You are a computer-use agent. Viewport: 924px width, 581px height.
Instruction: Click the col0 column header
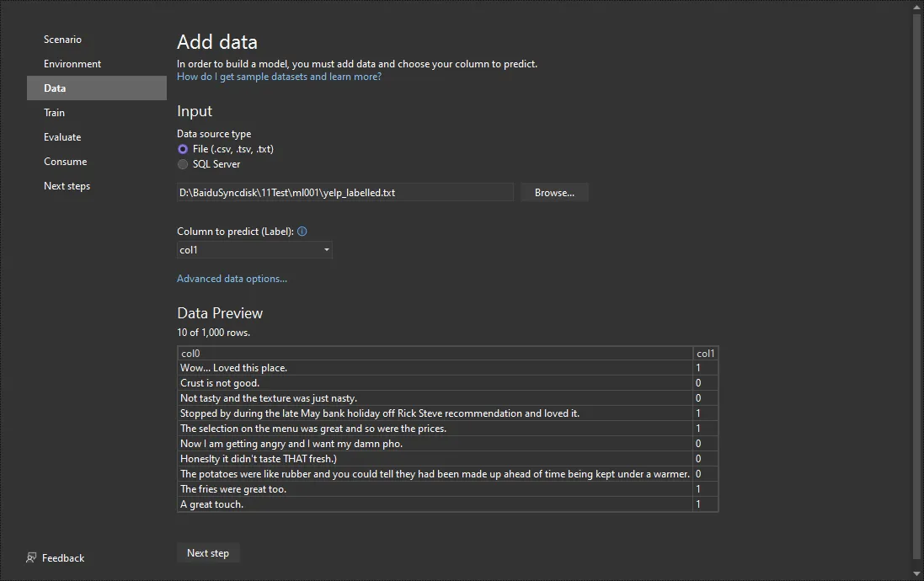pos(435,354)
